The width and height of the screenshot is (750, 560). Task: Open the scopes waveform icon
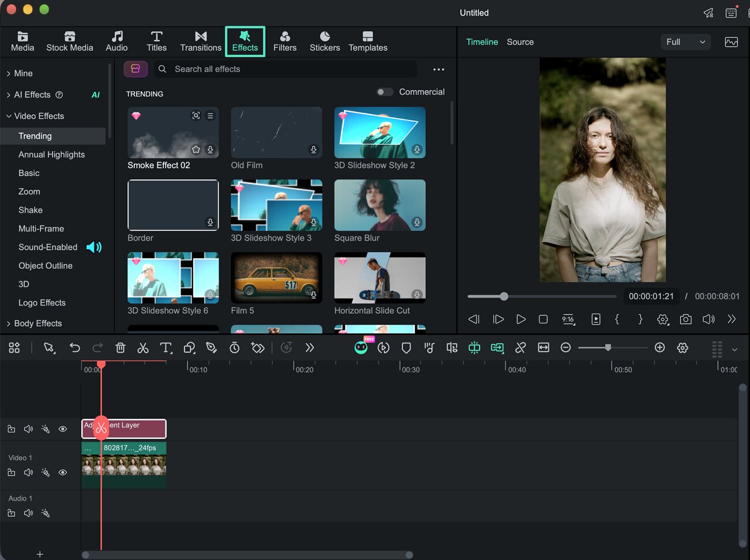pos(731,42)
